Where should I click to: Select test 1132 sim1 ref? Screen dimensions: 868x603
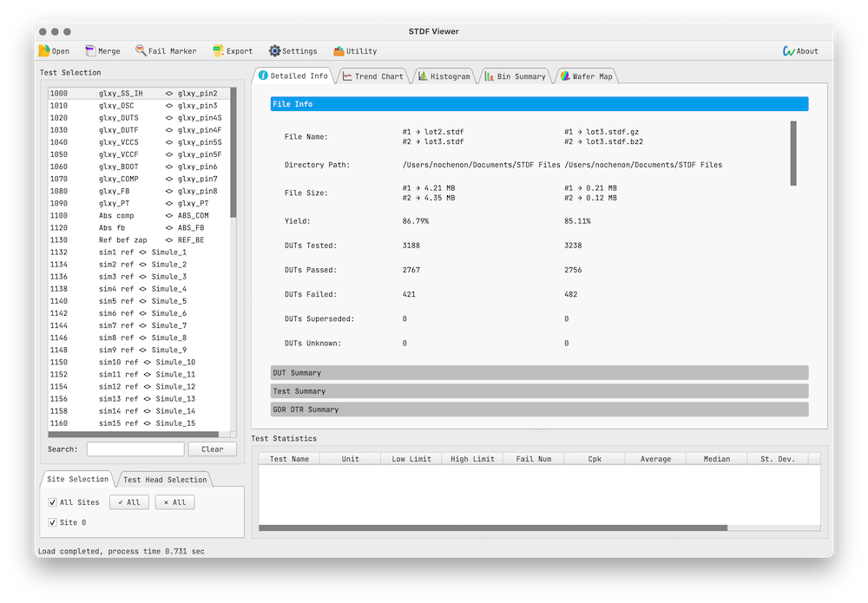(139, 252)
